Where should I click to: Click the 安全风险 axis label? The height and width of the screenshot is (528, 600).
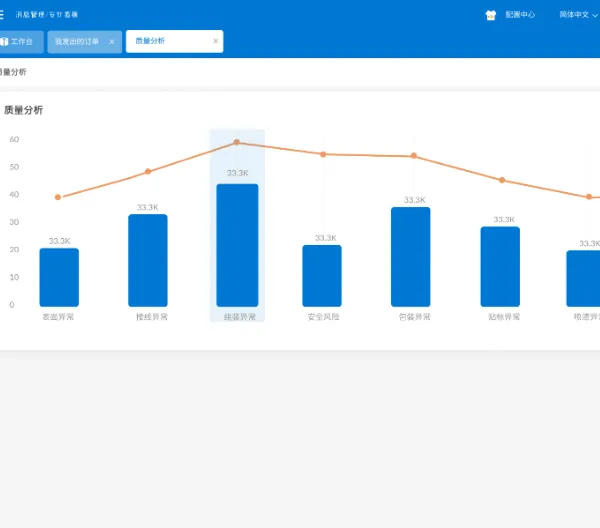323,317
